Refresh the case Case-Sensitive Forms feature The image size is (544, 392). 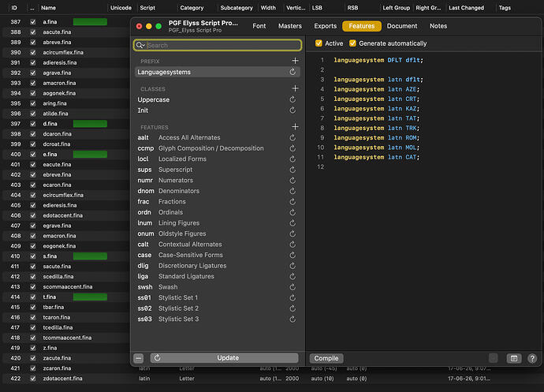click(292, 256)
